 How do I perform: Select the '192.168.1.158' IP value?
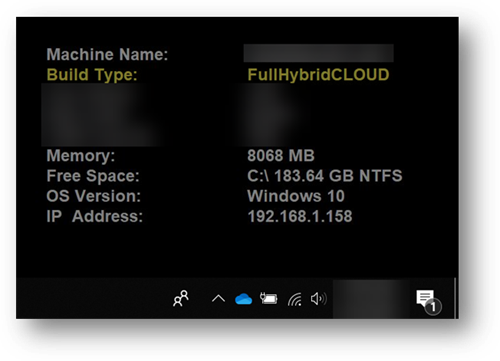pos(300,216)
